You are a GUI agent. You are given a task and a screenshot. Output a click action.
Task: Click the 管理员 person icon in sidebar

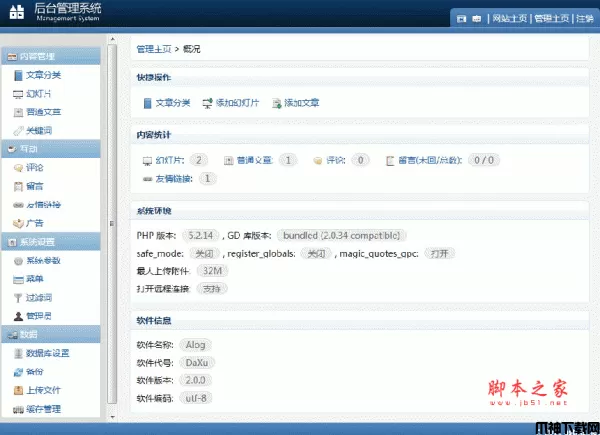18,316
